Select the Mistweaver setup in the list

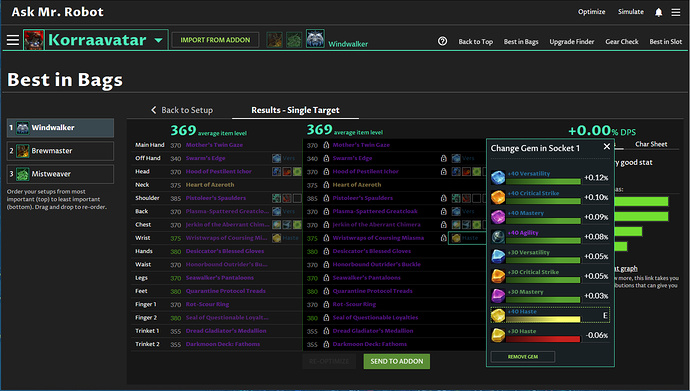[60, 174]
